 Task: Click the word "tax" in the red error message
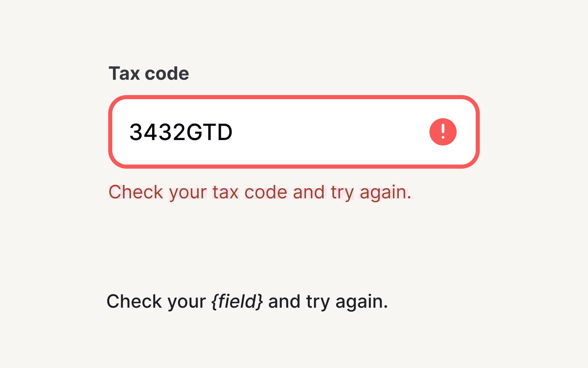(225, 192)
